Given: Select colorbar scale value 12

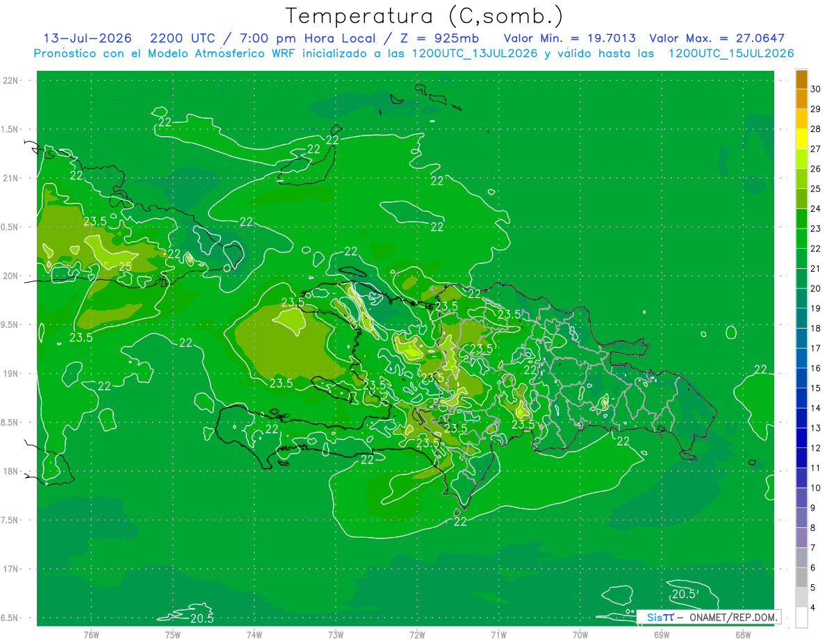Looking at the screenshot, I should (816, 448).
